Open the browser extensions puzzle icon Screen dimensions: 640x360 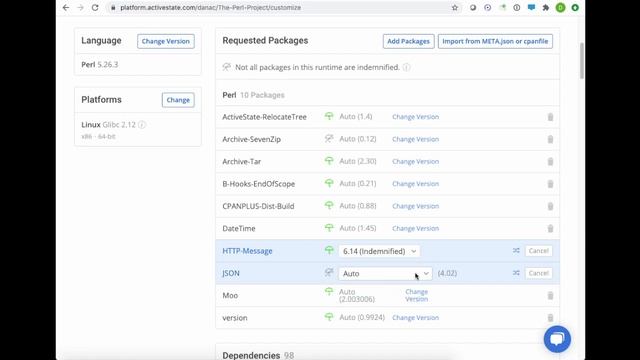coord(546,7)
